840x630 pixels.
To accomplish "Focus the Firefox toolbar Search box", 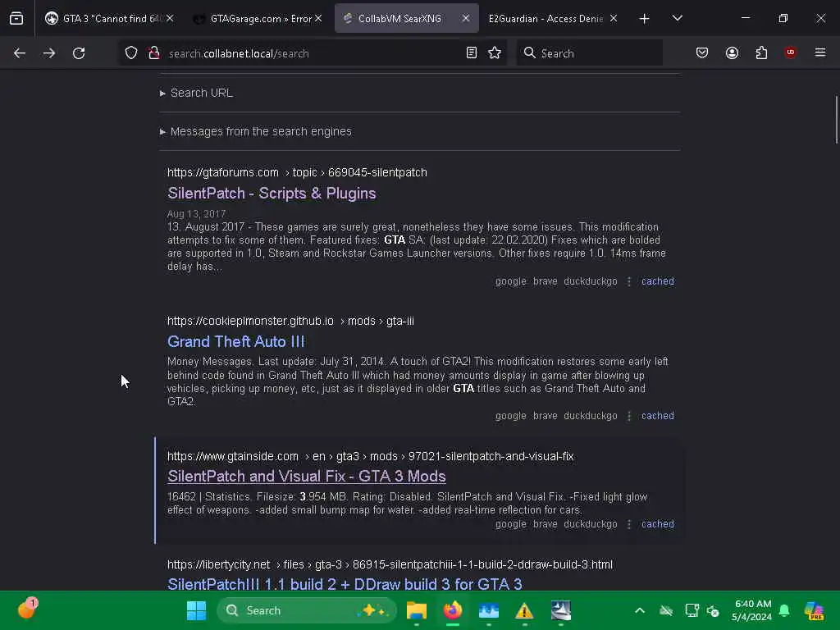I will click(x=589, y=53).
